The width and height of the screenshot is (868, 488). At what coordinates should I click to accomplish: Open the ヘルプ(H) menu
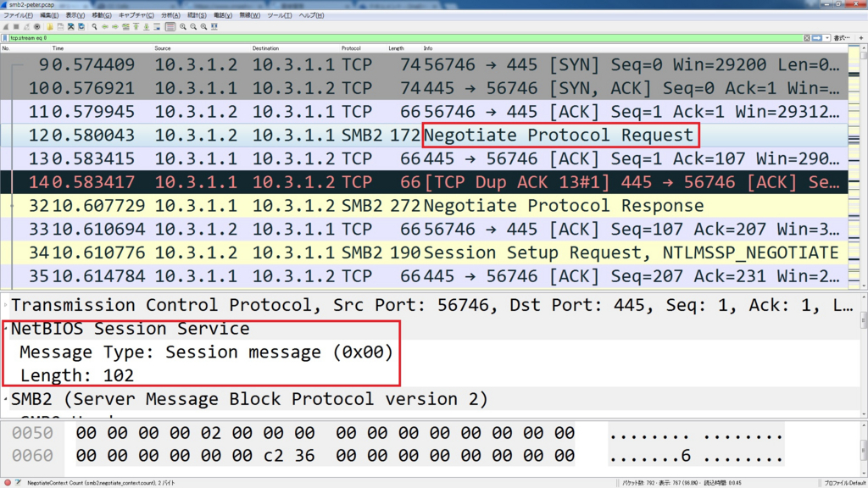(311, 15)
